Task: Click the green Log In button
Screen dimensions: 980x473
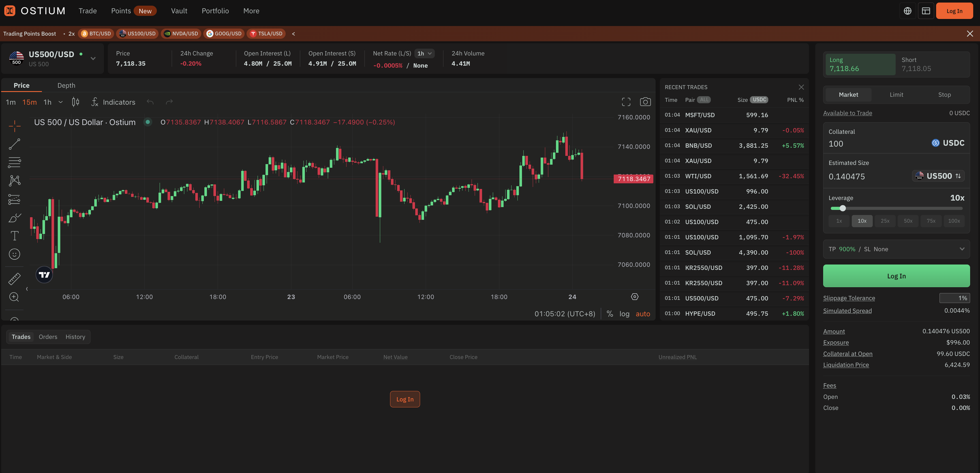Action: click(896, 276)
